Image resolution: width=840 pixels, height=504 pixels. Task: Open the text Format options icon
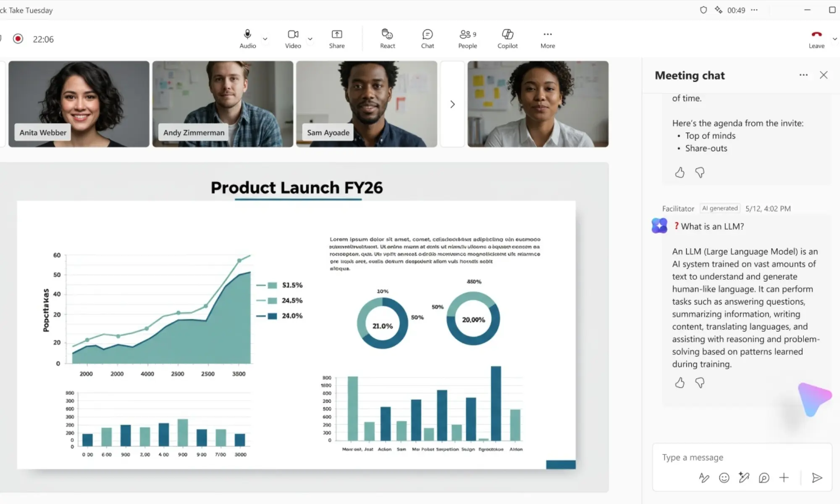704,478
